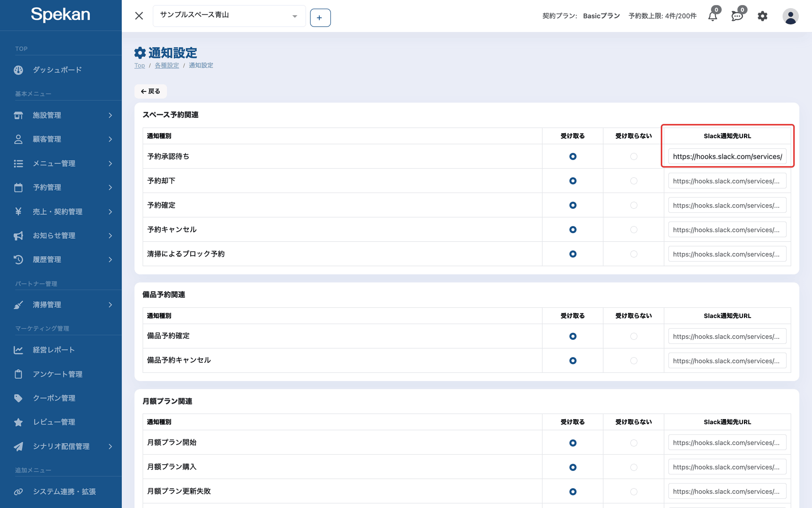Click the cleaning management broom icon
Viewport: 812px width, 508px height.
18,305
